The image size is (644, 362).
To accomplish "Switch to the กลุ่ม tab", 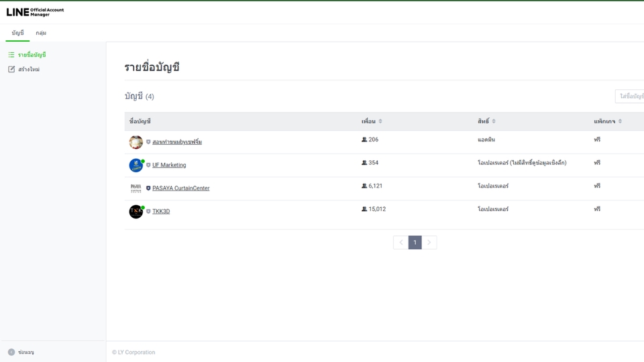I will [x=41, y=33].
